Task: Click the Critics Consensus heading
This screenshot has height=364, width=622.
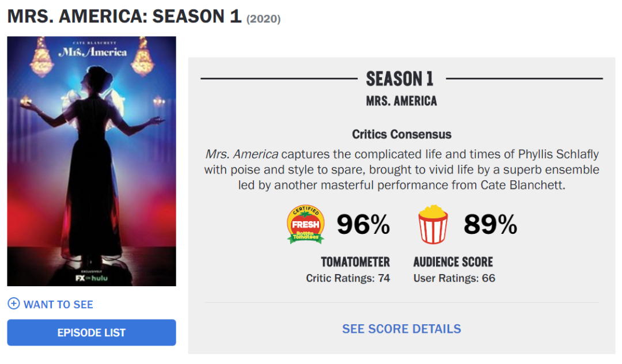Action: [401, 134]
